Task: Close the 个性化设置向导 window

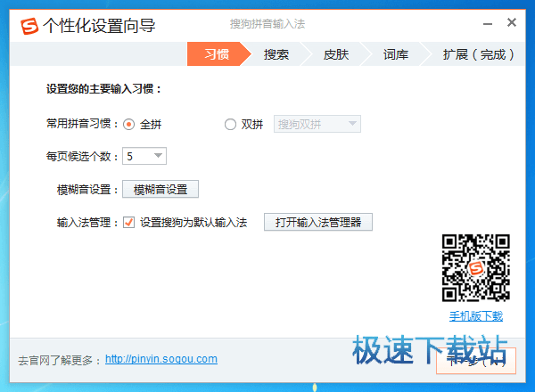Action: [x=512, y=22]
